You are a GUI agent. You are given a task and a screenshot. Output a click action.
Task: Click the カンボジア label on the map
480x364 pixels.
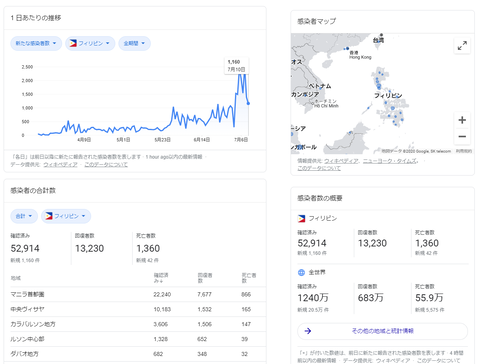tap(305, 94)
